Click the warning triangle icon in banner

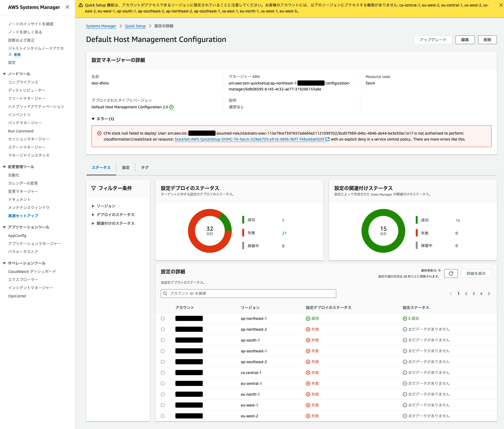[81, 5]
